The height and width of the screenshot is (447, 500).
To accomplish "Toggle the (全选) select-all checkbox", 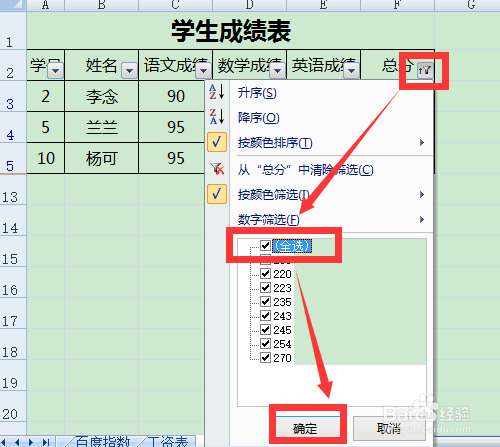I will 265,246.
